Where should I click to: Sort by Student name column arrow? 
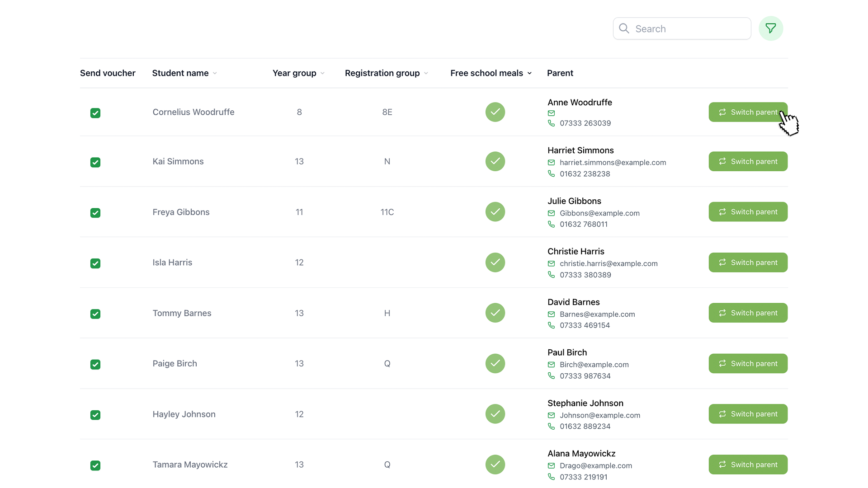click(215, 73)
